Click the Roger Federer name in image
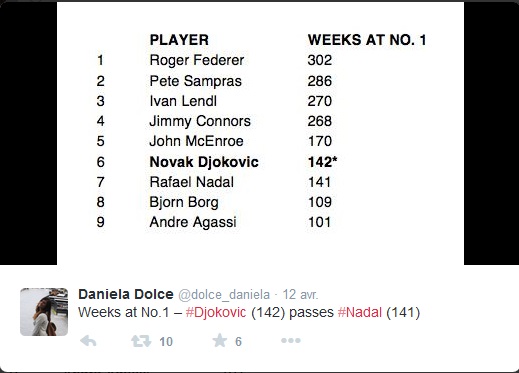Image resolution: width=519 pixels, height=373 pixels. 197,60
